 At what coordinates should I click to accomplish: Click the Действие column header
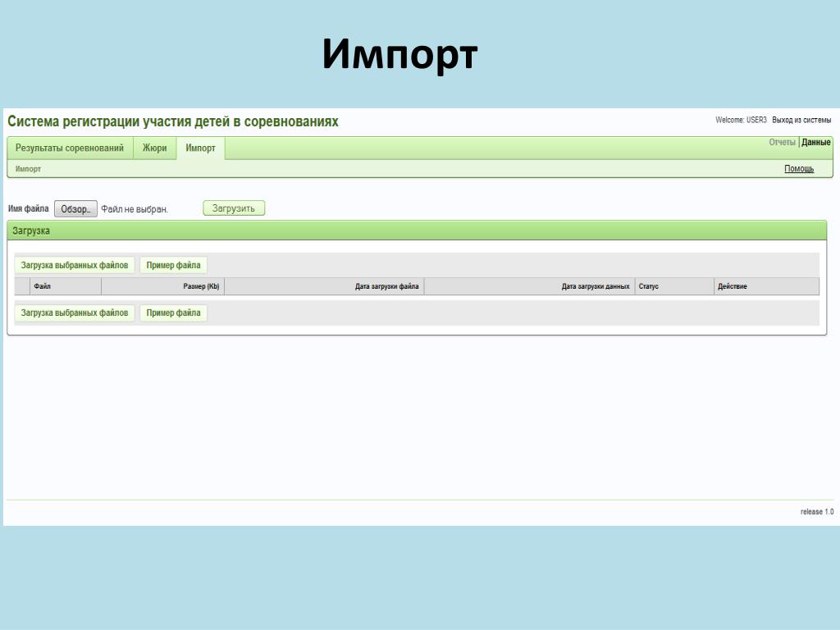767,286
